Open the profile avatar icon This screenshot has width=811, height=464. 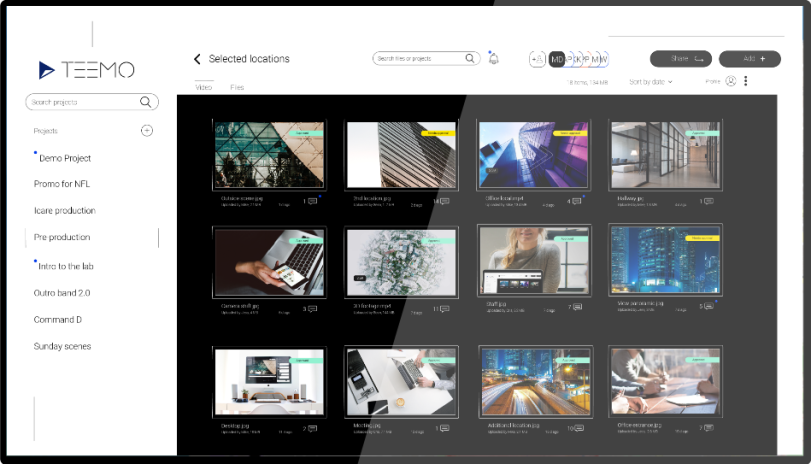click(x=731, y=81)
